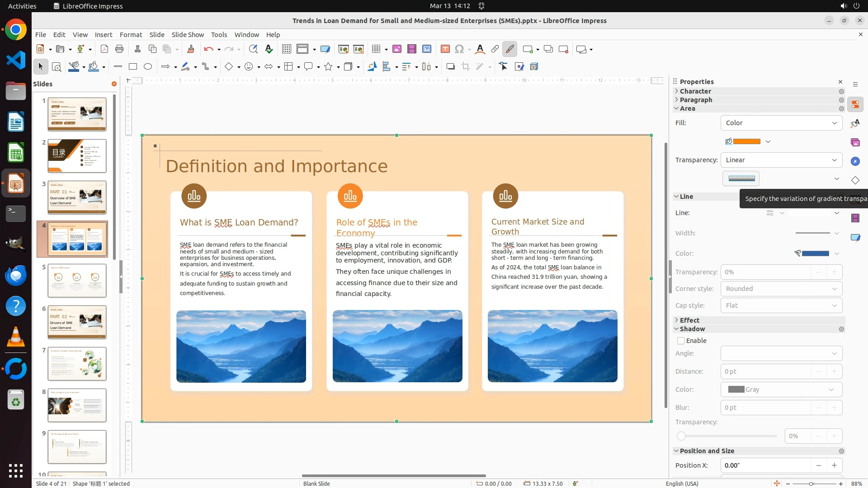Toggle the Display Grid icon
Screen dimensions: 868x488
click(x=286, y=49)
